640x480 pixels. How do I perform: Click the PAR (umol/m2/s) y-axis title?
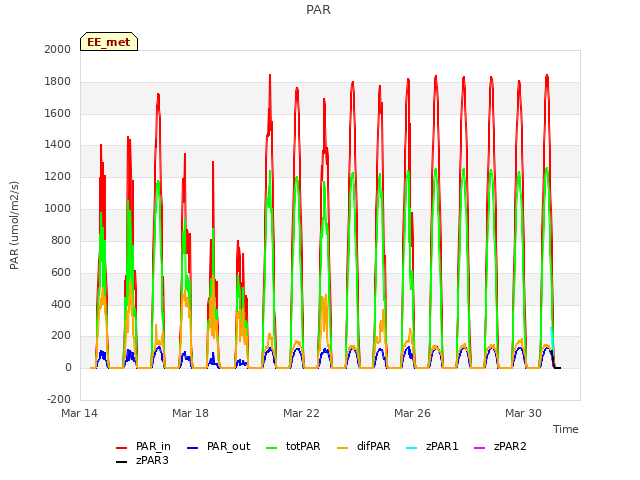(x=14, y=225)
